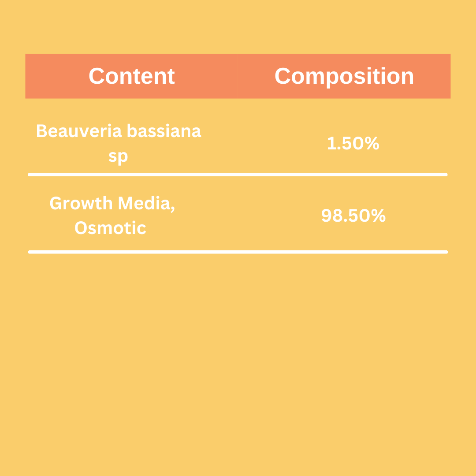Screen dimensions: 476x476
Task: Click the "Content" column header text
Action: coord(132,76)
